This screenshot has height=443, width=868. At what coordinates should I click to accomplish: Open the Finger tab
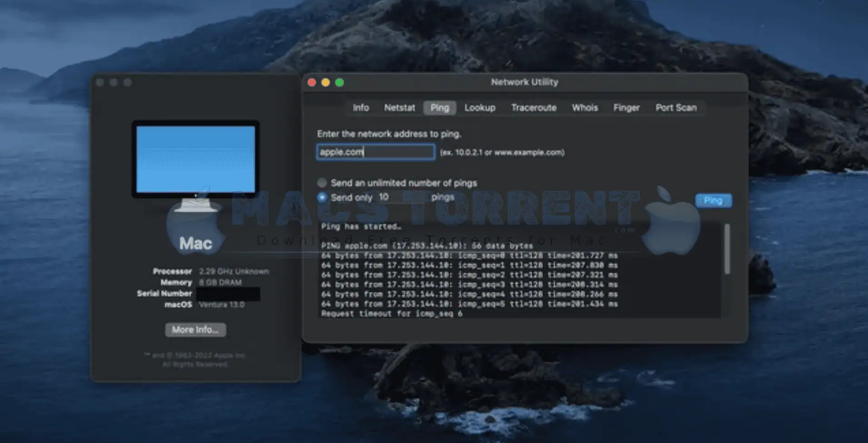pyautogui.click(x=626, y=108)
